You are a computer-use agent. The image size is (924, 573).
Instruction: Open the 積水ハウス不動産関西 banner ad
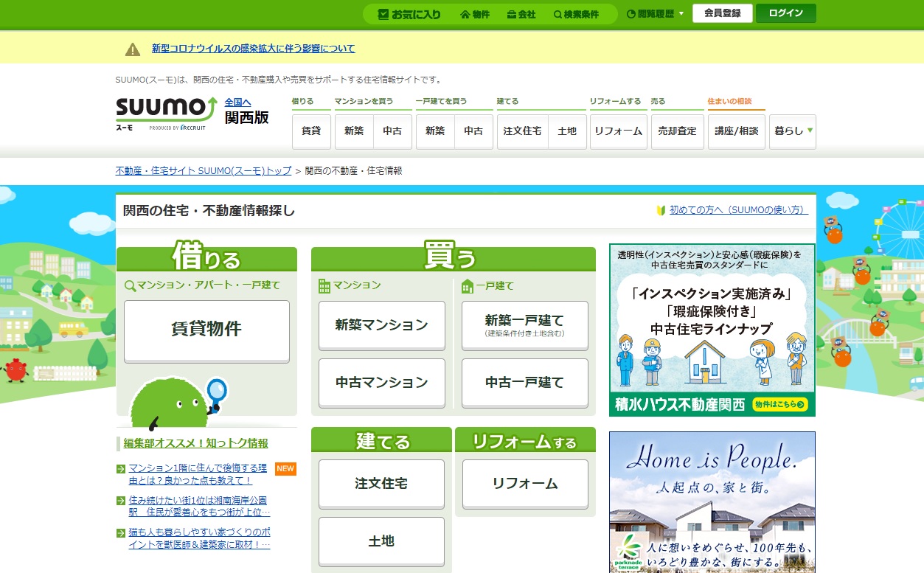(x=712, y=330)
